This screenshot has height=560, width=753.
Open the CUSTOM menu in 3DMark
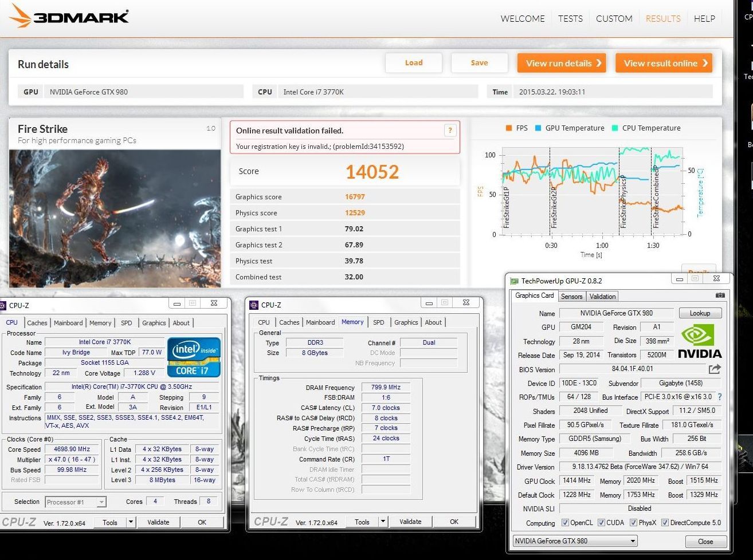pyautogui.click(x=614, y=18)
